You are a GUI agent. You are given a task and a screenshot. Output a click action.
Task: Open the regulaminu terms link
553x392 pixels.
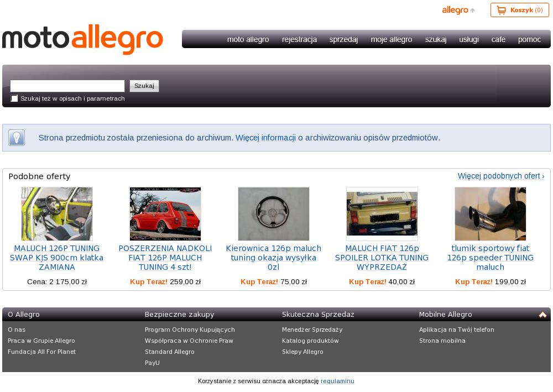click(x=337, y=381)
